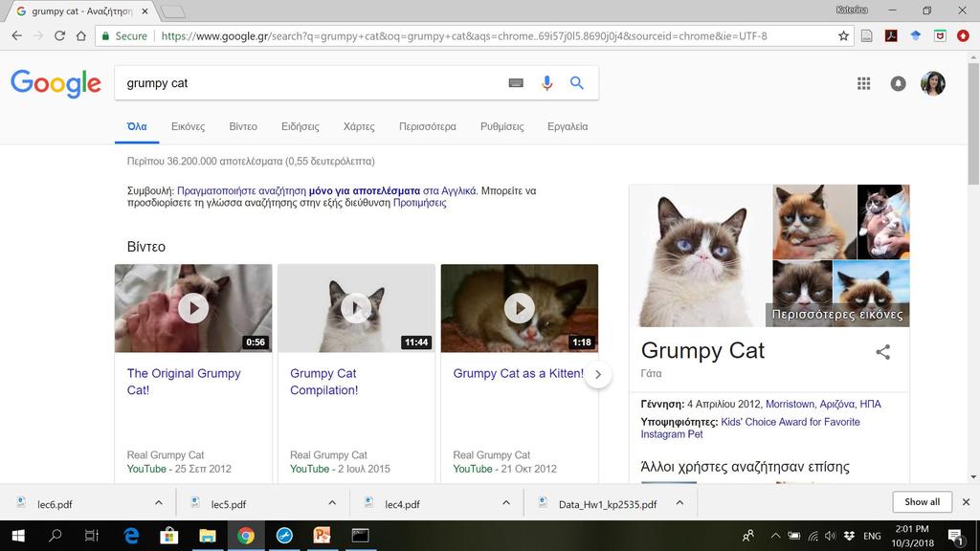Image resolution: width=980 pixels, height=551 pixels.
Task: Open the Windows Start menu
Action: coord(18,536)
